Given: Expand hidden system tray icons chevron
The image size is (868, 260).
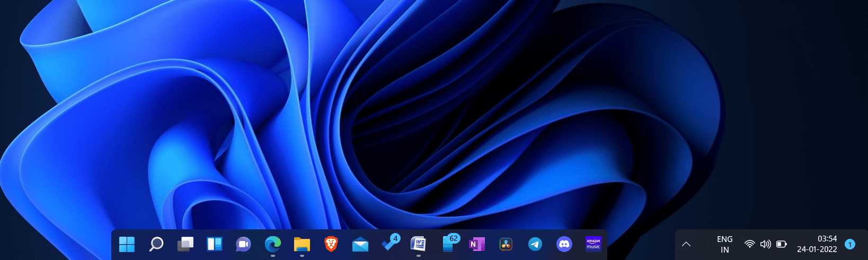Looking at the screenshot, I should pyautogui.click(x=686, y=244).
